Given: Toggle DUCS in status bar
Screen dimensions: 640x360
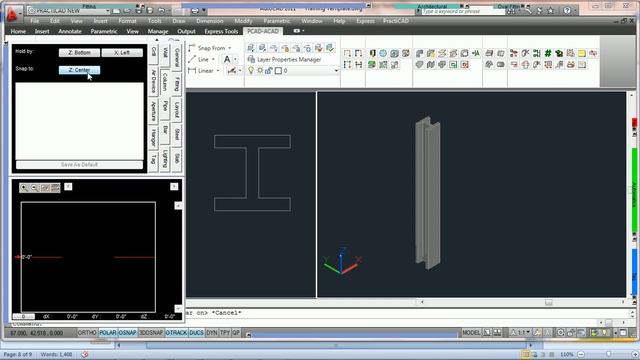Looking at the screenshot, I should 196,333.
